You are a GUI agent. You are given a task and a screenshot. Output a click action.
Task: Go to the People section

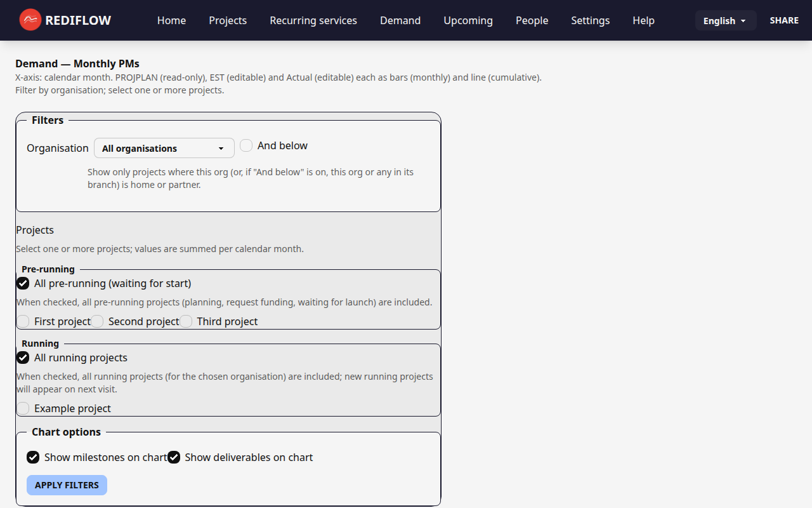(x=532, y=20)
